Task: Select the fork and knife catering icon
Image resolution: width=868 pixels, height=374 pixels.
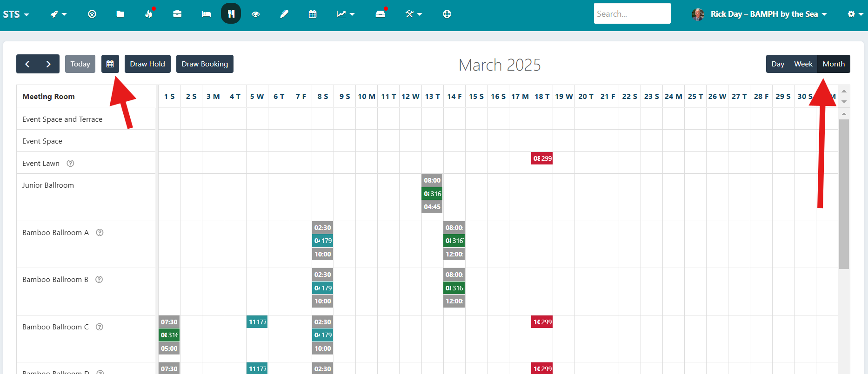Action: tap(231, 13)
